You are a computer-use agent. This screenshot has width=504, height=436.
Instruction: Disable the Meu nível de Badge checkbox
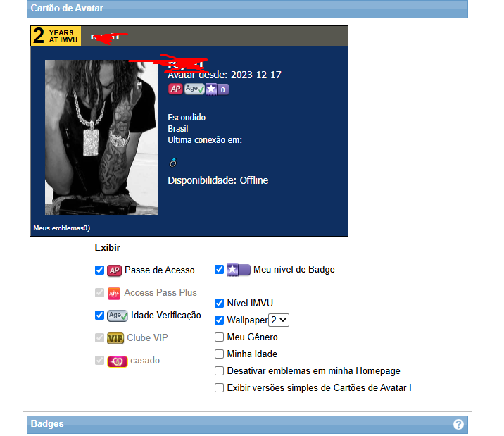coord(219,269)
